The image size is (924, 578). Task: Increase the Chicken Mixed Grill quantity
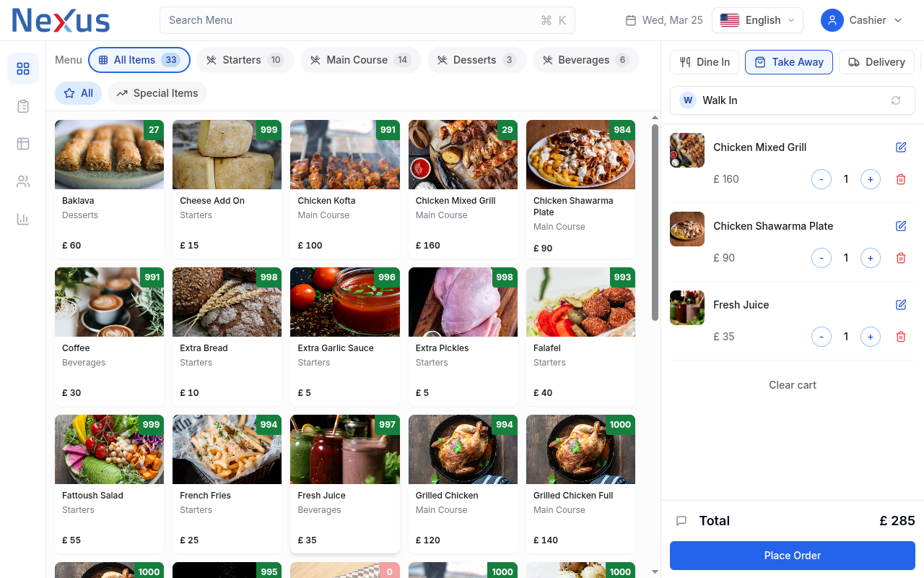click(x=871, y=179)
